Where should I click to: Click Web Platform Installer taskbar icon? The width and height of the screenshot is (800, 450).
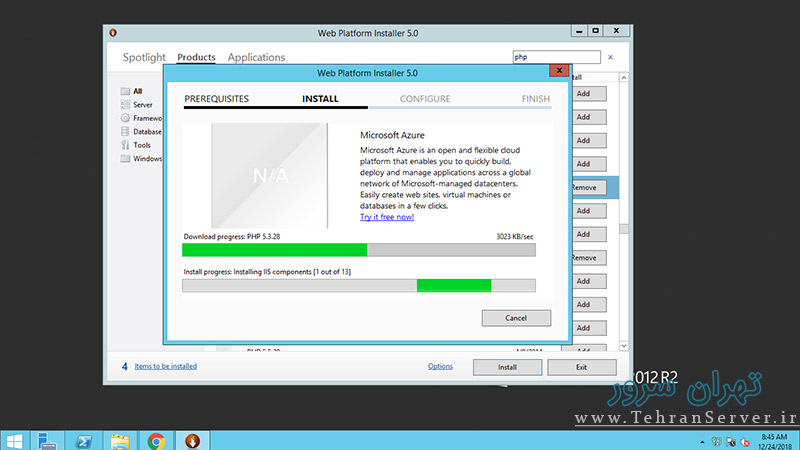[191, 440]
